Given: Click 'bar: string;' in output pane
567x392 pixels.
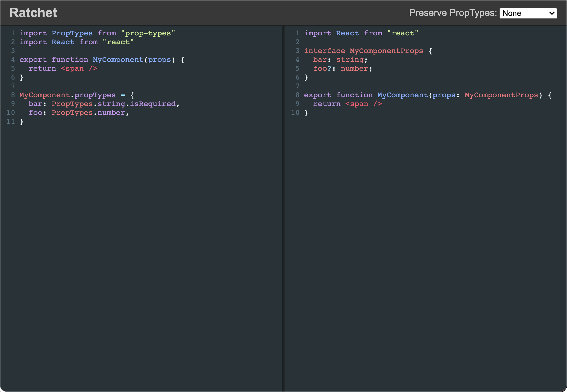Looking at the screenshot, I should 340,60.
